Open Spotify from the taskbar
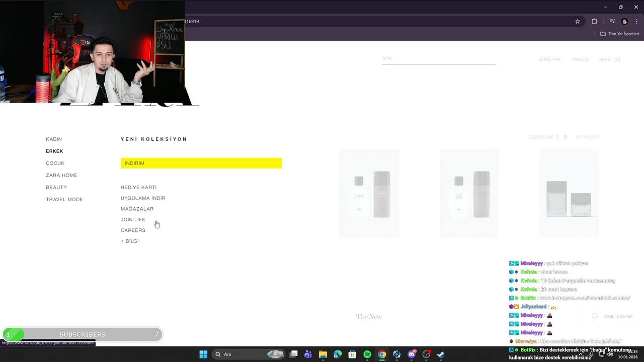 tap(367, 354)
